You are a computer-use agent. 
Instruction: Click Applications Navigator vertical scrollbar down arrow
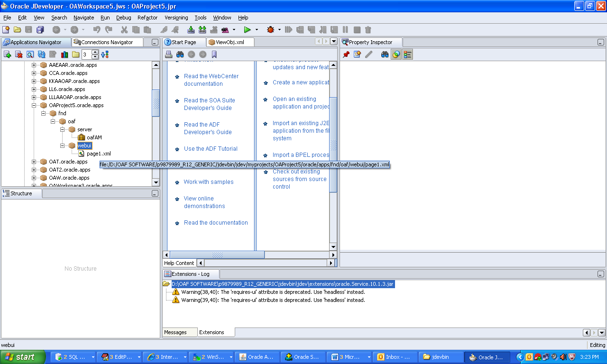tap(156, 182)
